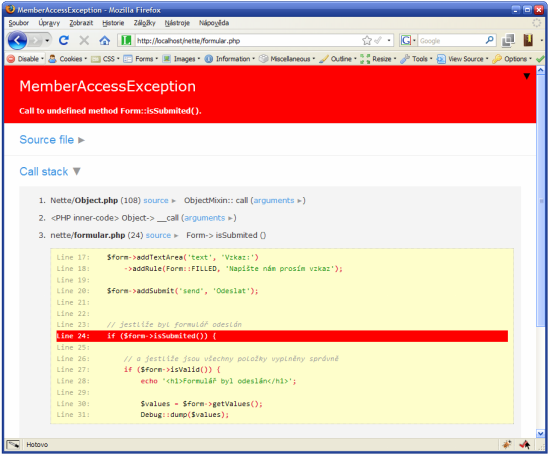Open the Disable menu in Web Developer toolbar
Image resolution: width=550 pixels, height=456 pixels.
26,59
